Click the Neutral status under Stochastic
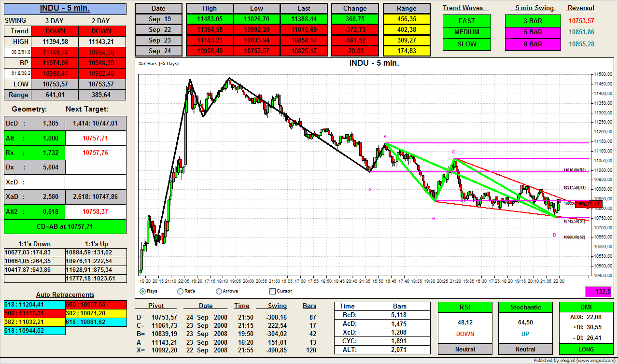 pos(525,349)
